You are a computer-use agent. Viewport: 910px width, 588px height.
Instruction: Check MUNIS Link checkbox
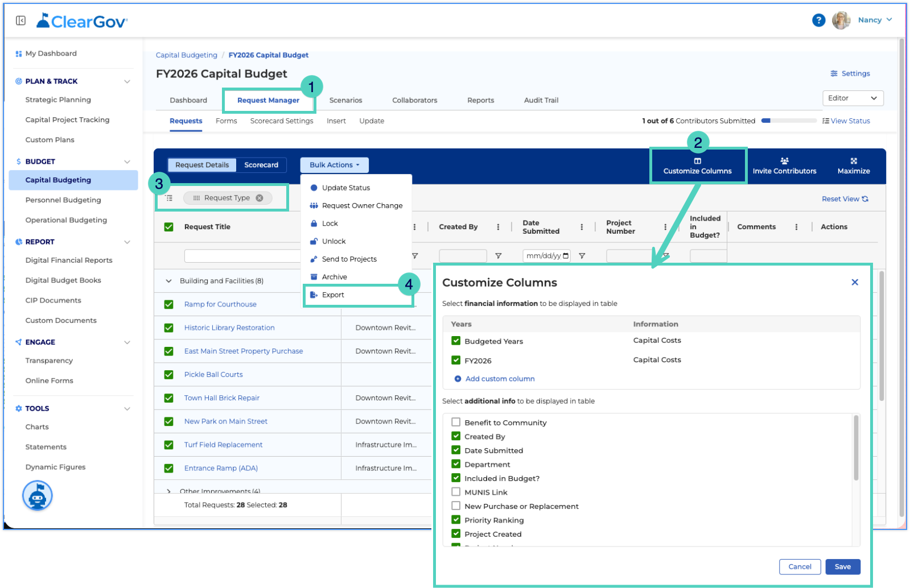coord(456,492)
